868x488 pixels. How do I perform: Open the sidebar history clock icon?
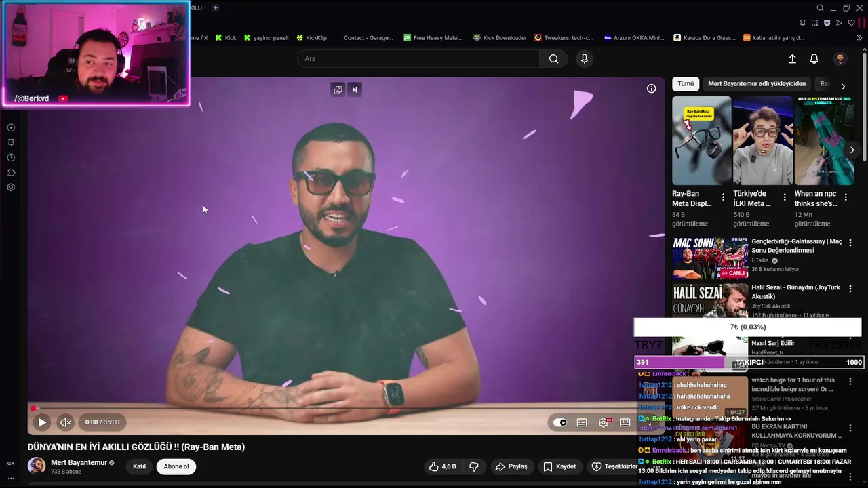(x=11, y=157)
